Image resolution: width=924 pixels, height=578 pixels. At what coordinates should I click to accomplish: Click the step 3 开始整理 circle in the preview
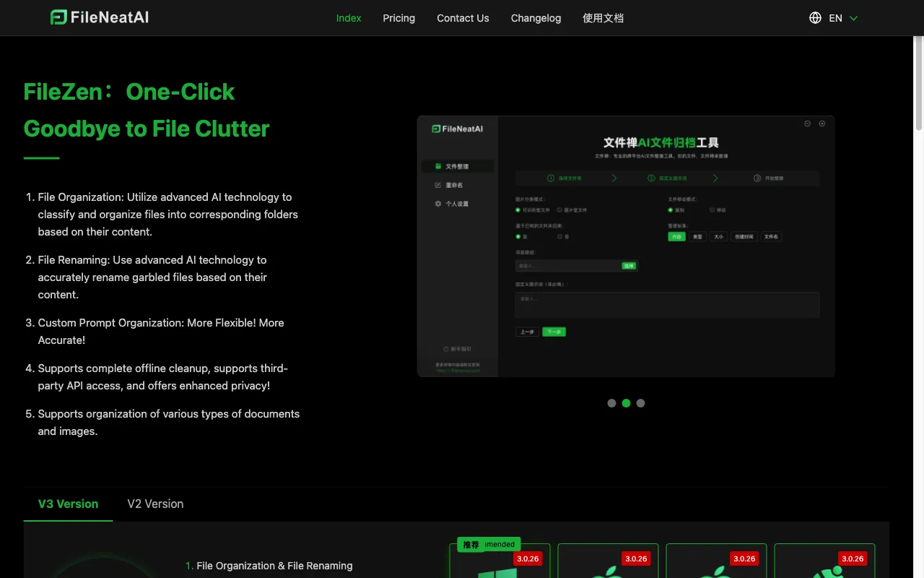click(757, 178)
